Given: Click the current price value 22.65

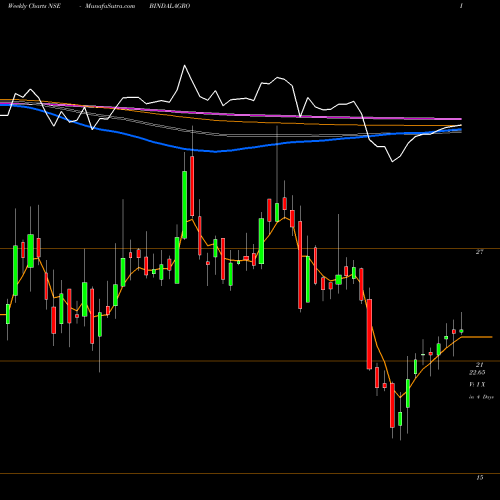Looking at the screenshot, I should tap(477, 372).
